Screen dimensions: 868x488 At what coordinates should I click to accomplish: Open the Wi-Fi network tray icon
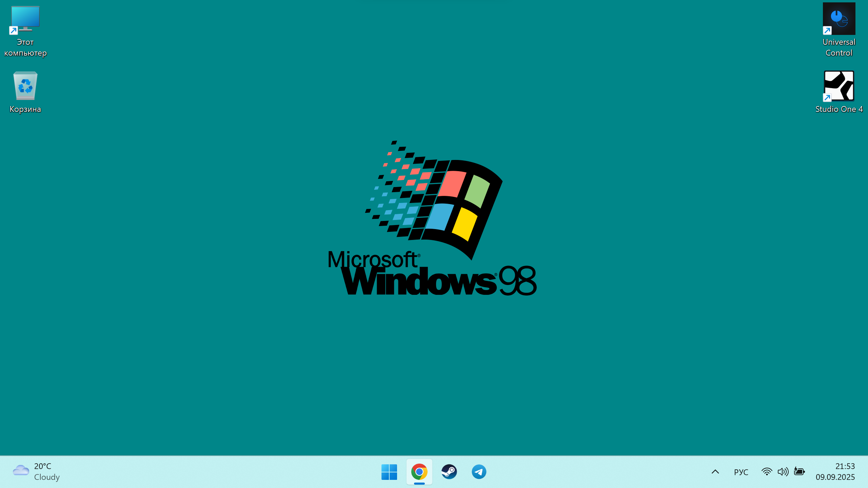(767, 472)
